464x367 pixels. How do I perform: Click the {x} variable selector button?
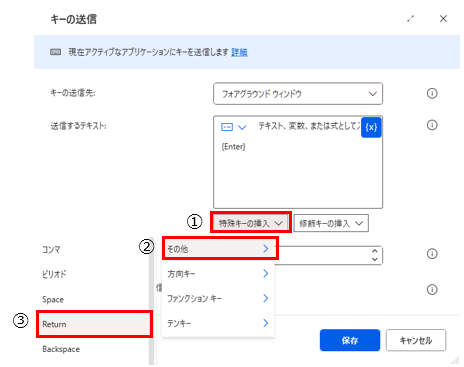tap(371, 127)
